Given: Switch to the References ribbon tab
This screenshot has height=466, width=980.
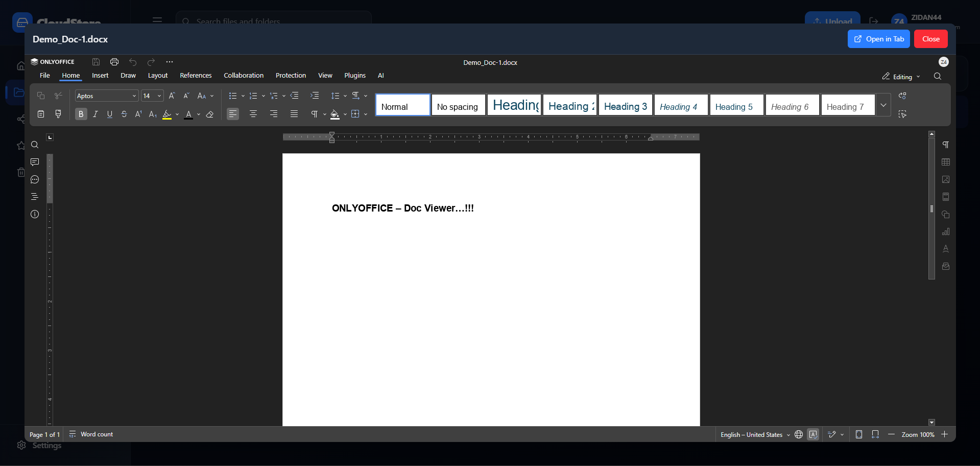Looking at the screenshot, I should (x=196, y=75).
